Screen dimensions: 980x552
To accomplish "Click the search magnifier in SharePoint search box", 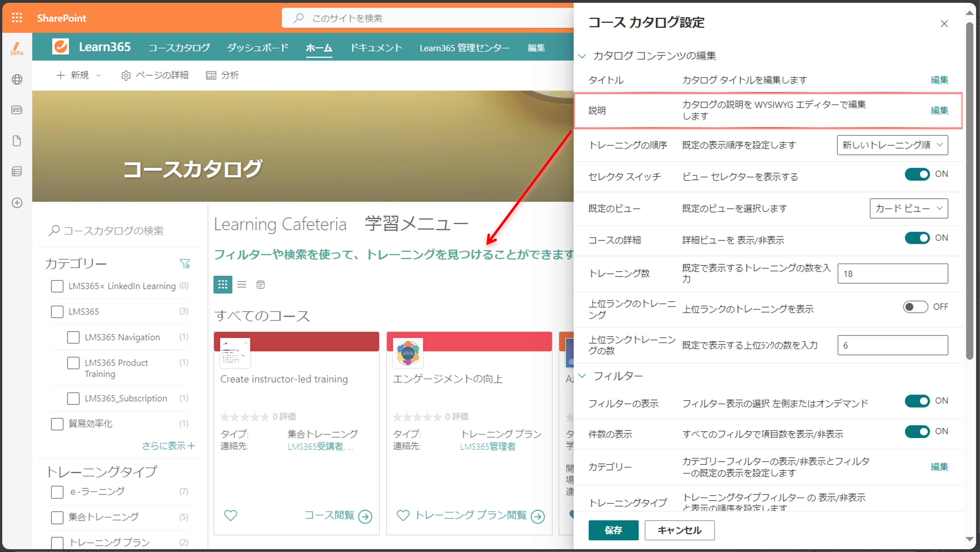I will (299, 18).
